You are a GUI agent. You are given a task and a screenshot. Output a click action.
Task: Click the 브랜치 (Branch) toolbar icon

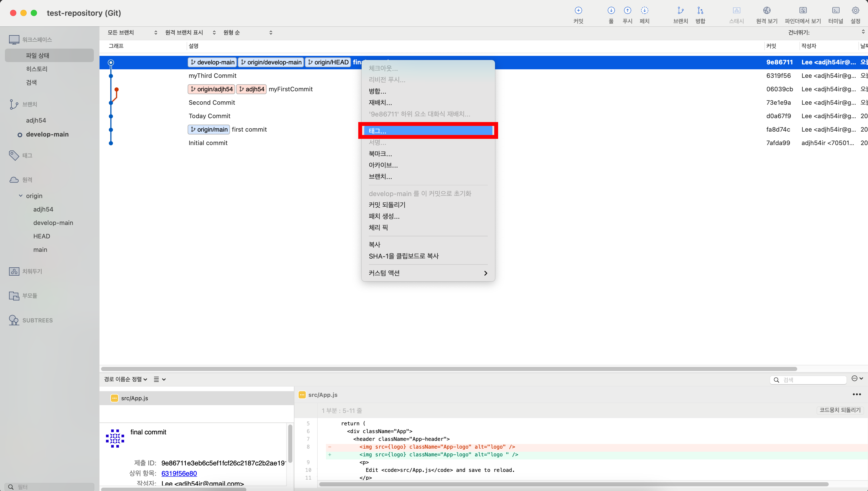point(680,11)
